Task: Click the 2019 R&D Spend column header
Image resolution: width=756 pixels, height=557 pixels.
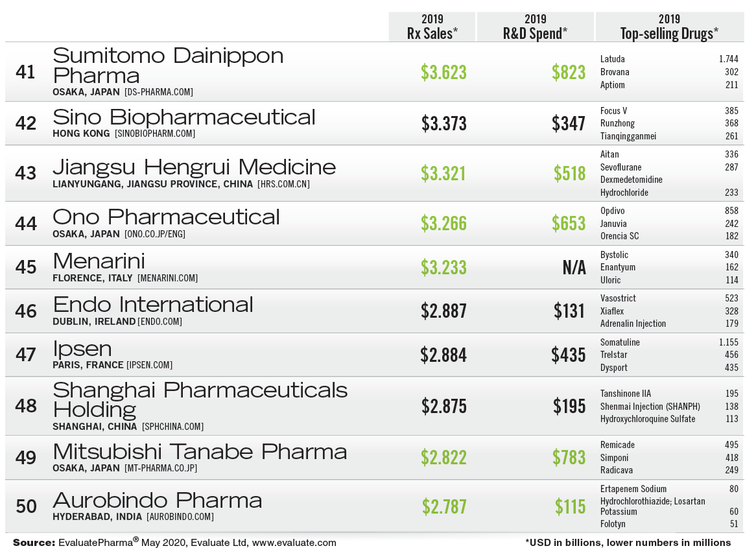Action: click(535, 27)
